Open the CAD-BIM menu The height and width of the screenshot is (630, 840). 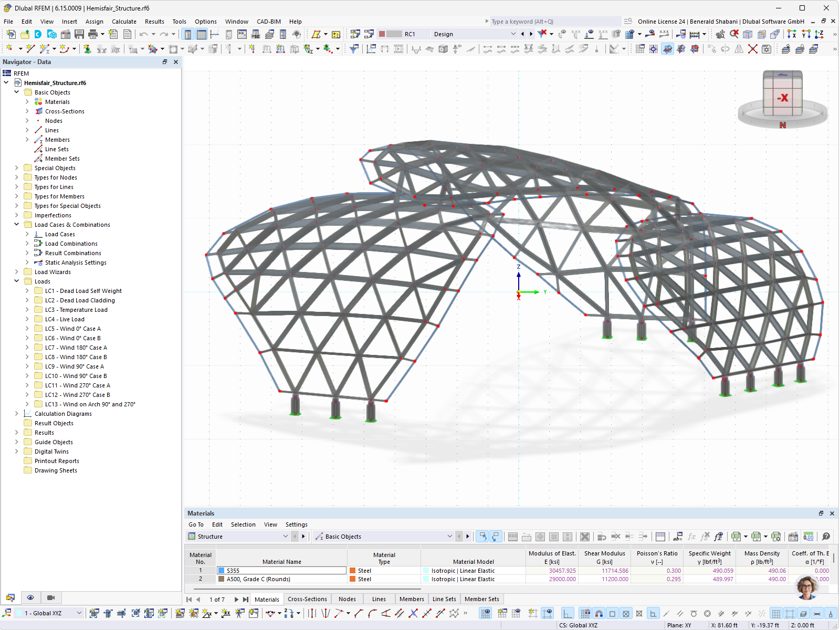269,22
